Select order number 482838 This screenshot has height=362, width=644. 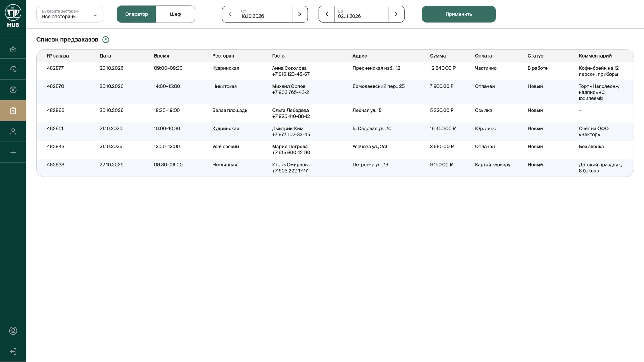(x=55, y=165)
